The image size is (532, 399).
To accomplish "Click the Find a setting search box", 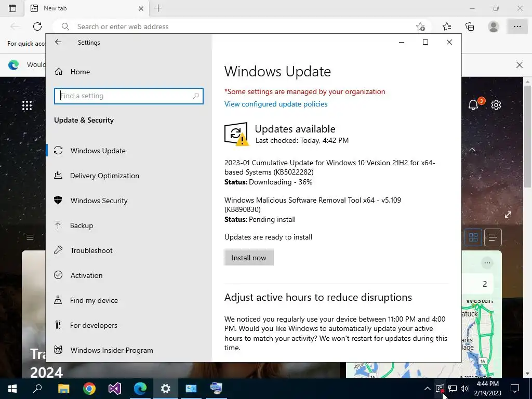I will pyautogui.click(x=129, y=96).
